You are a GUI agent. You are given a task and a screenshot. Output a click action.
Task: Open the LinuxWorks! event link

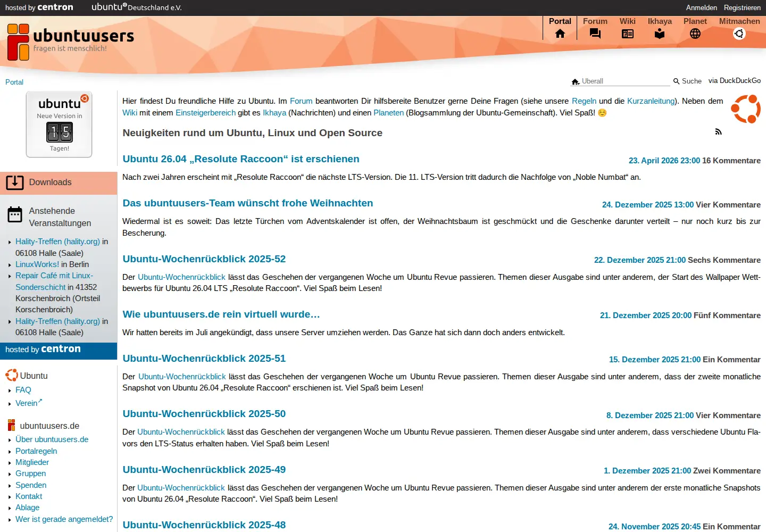click(37, 264)
